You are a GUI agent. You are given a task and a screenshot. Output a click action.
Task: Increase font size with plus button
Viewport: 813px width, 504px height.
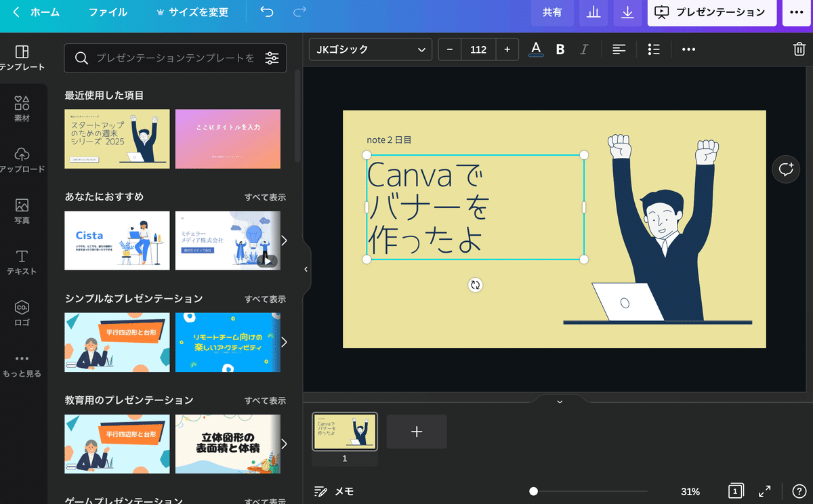507,49
